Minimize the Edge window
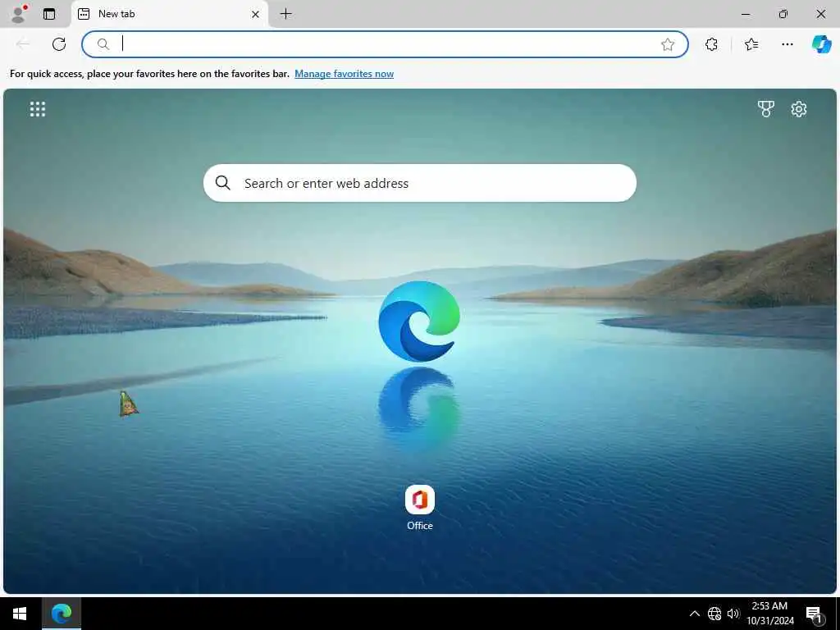 (745, 15)
